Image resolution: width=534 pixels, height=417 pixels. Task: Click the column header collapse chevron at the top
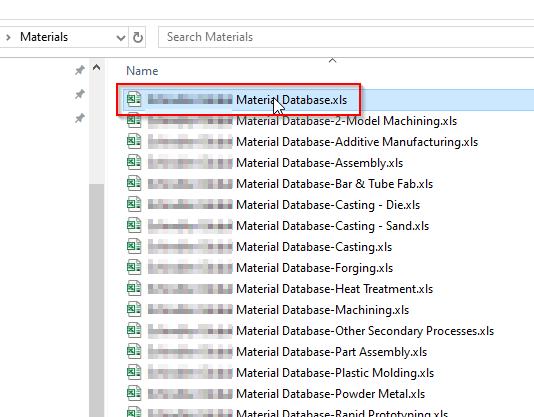(332, 61)
